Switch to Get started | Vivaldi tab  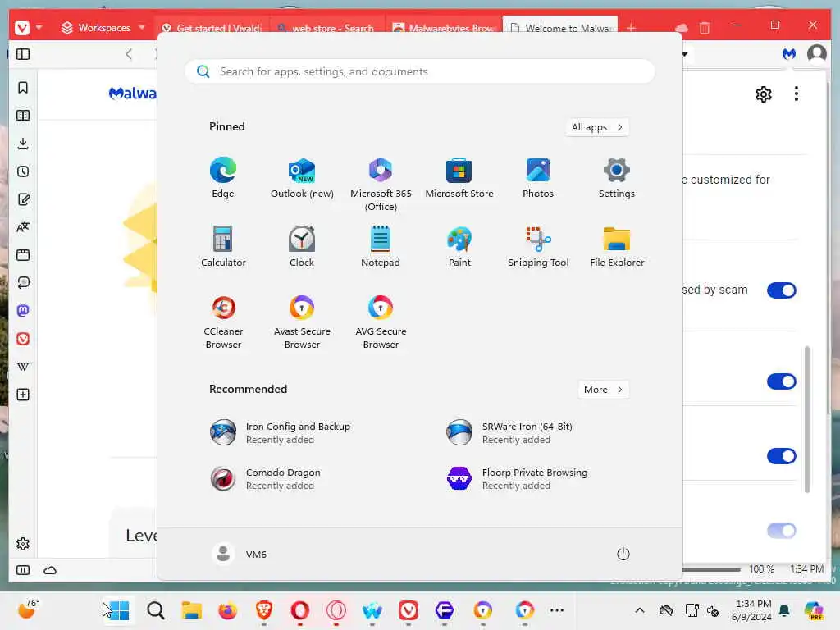point(212,27)
